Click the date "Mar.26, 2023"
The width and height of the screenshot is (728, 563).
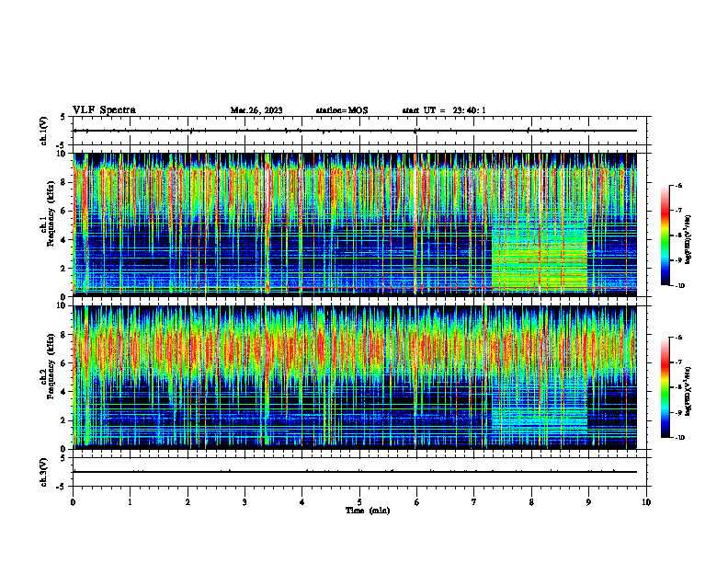pos(256,110)
